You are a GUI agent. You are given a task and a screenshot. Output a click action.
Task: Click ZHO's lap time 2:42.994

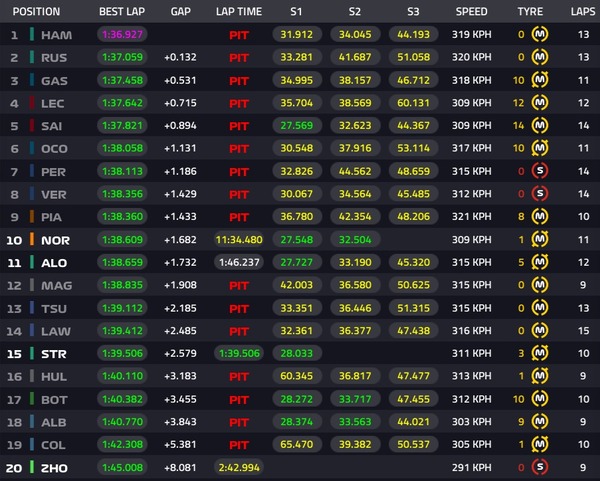coord(238,466)
